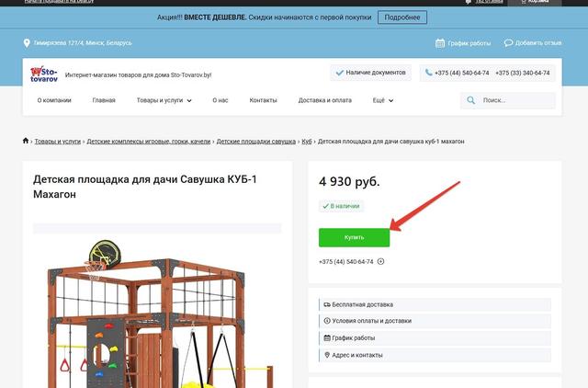
Task: Click phone +375 (44) 540-64-74 below Купить
Action: pos(345,261)
